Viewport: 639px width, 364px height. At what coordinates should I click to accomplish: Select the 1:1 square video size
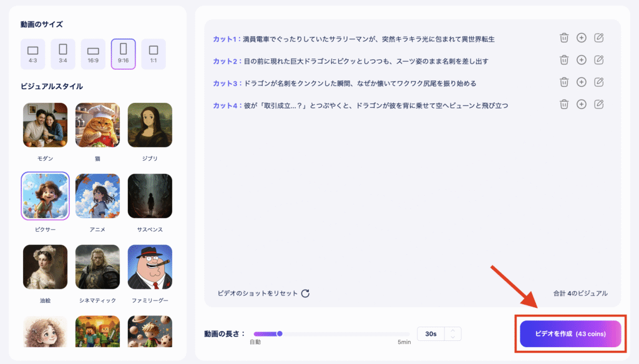pos(153,54)
